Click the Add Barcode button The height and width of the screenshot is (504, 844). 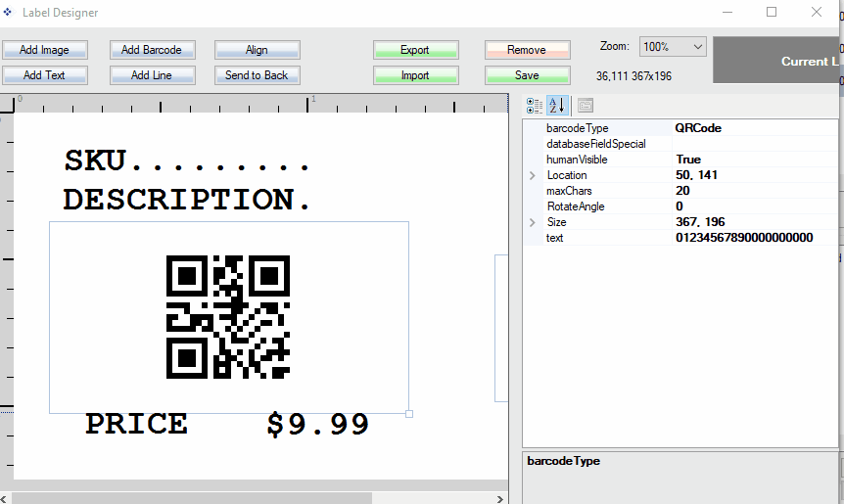coord(152,50)
